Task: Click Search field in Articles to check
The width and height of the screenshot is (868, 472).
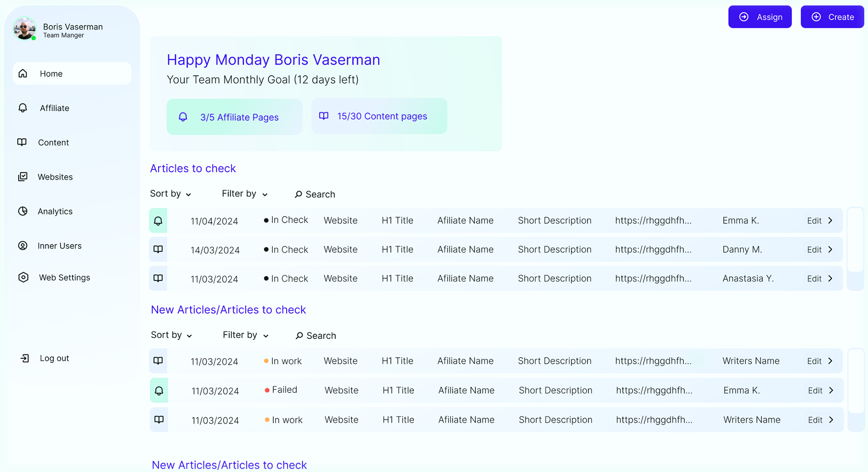Action: point(315,195)
